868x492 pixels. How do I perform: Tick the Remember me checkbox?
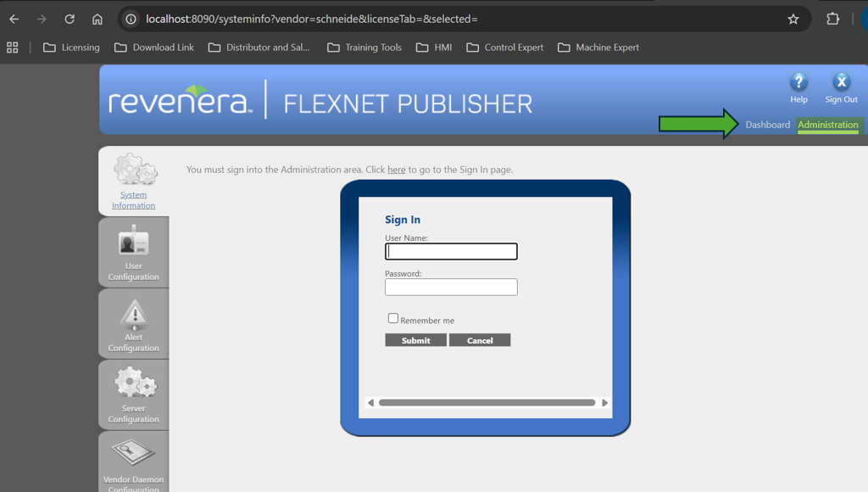pyautogui.click(x=393, y=318)
